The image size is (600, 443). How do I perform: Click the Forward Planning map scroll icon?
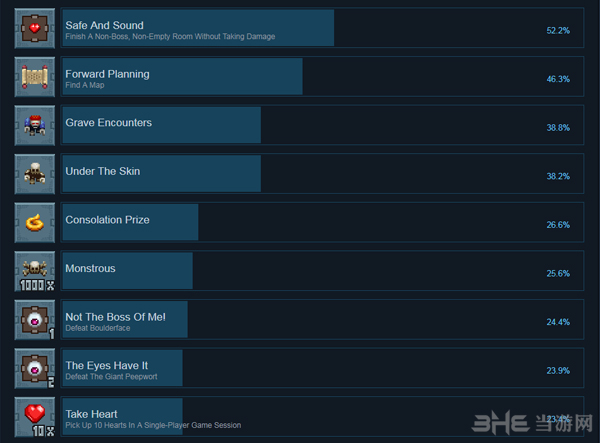35,77
